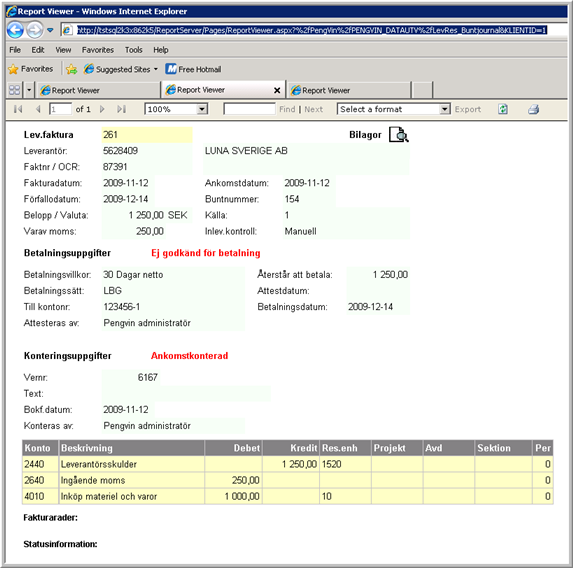
Task: Go to last report page icon
Action: pyautogui.click(x=121, y=109)
